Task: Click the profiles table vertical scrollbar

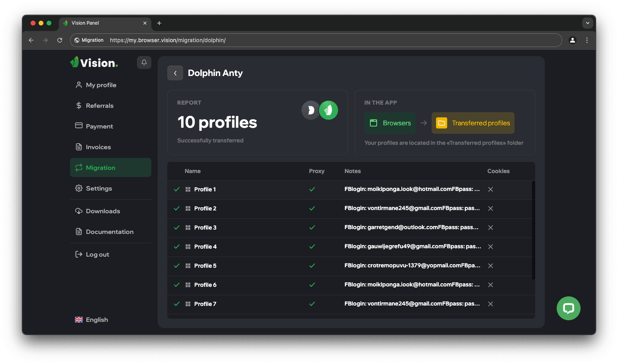Action: 533,230
